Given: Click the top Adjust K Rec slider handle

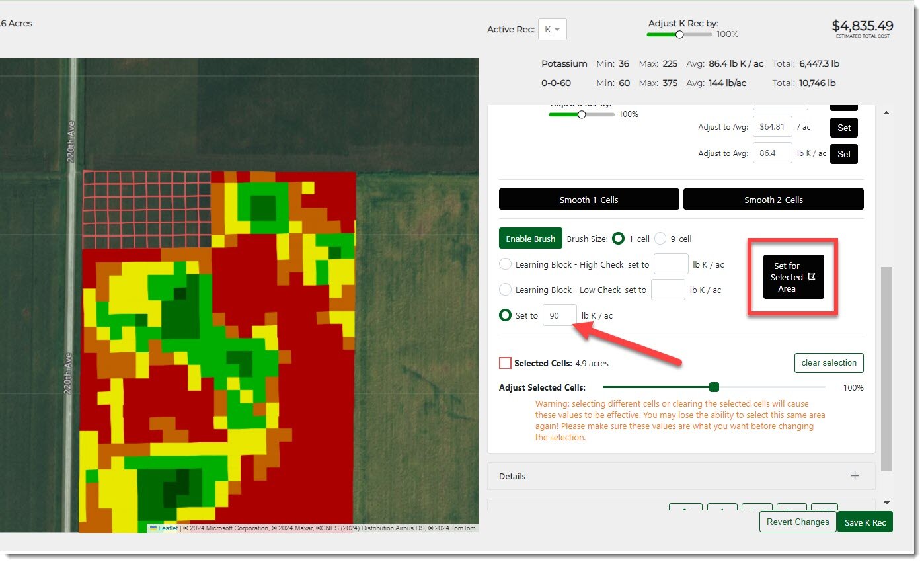Looking at the screenshot, I should click(679, 34).
